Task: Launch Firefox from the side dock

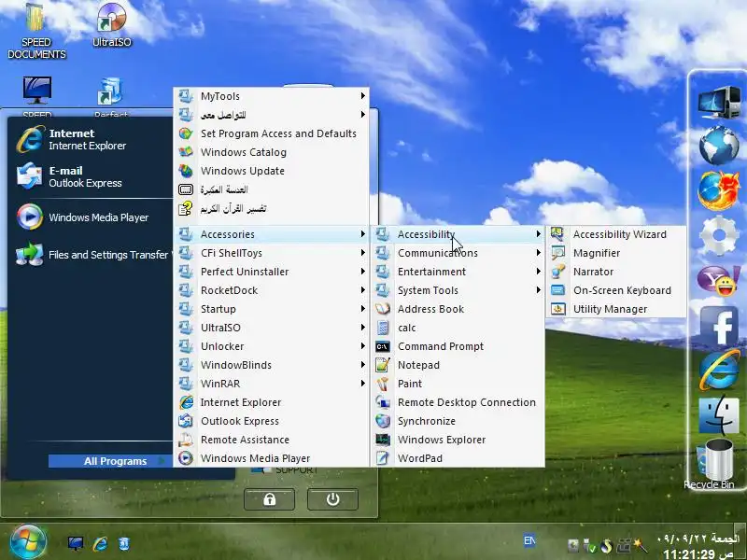Action: pyautogui.click(x=719, y=190)
